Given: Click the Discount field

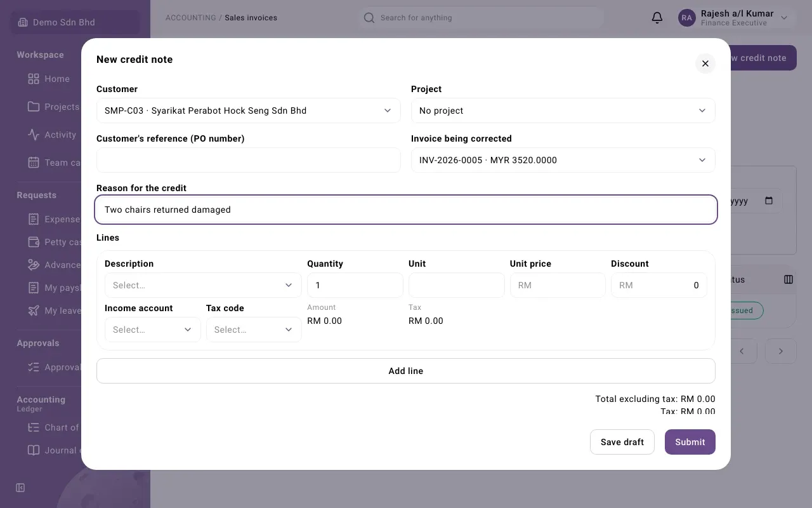Looking at the screenshot, I should tap(659, 285).
